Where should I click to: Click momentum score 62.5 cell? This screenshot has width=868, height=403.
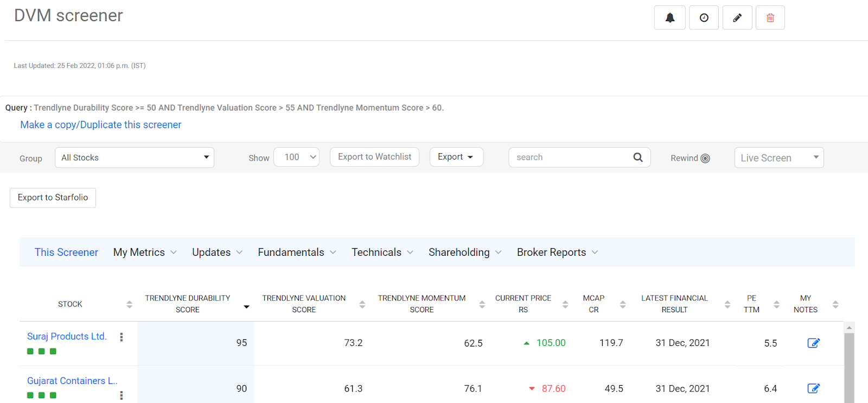point(473,343)
